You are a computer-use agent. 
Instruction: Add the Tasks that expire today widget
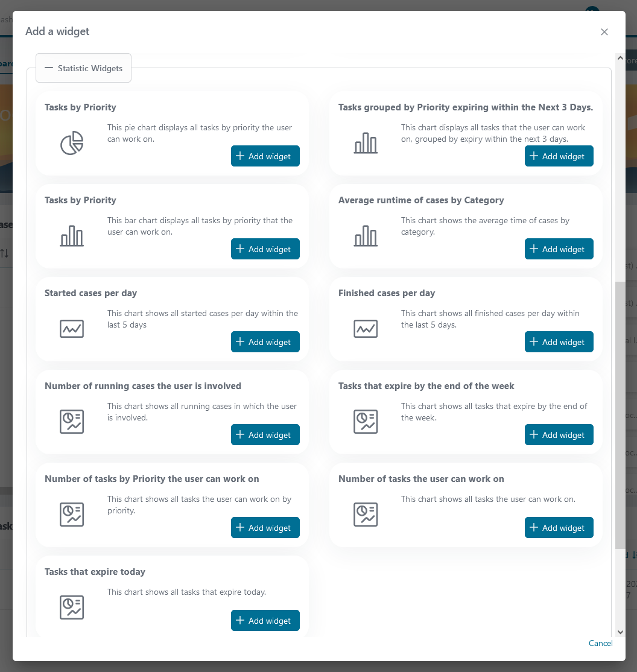tap(265, 621)
